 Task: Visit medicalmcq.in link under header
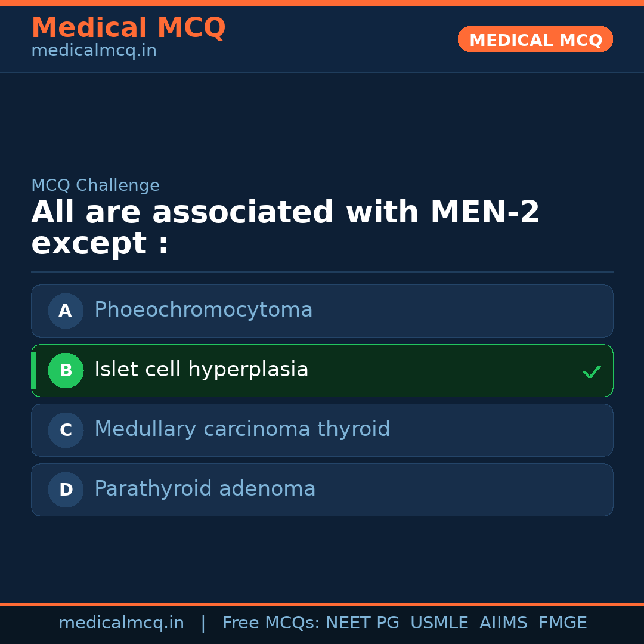click(x=94, y=51)
